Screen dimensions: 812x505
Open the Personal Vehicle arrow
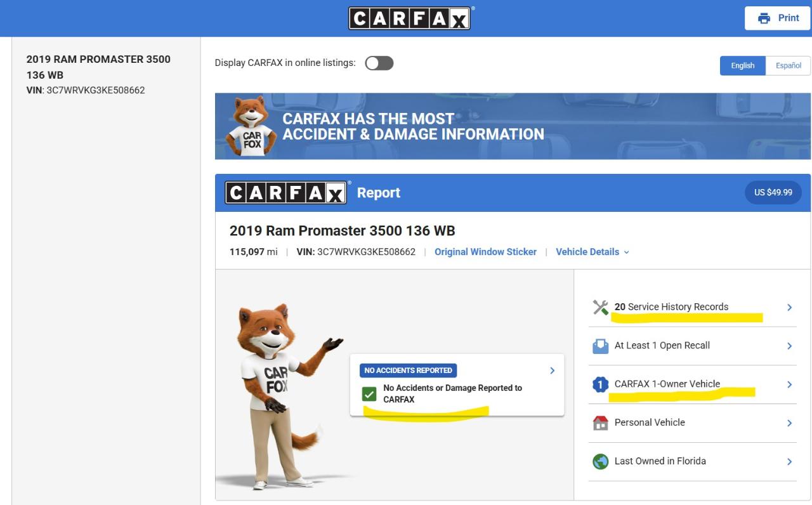(790, 423)
